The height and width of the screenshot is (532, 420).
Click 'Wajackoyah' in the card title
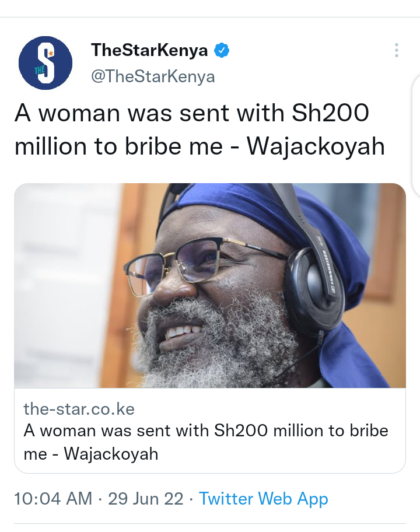[111, 454]
